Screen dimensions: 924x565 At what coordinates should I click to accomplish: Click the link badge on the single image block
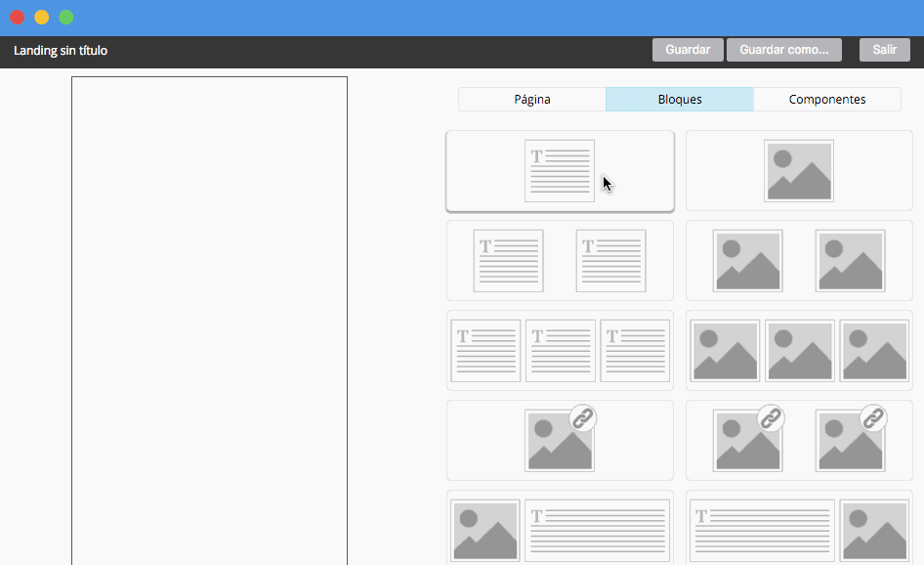click(x=583, y=417)
